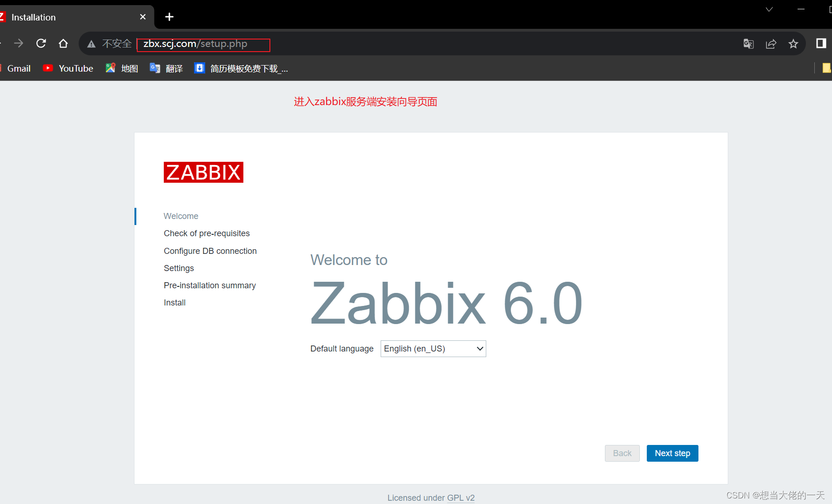Click the YouTube bookmark icon
Viewport: 832px width, 504px height.
[47, 68]
